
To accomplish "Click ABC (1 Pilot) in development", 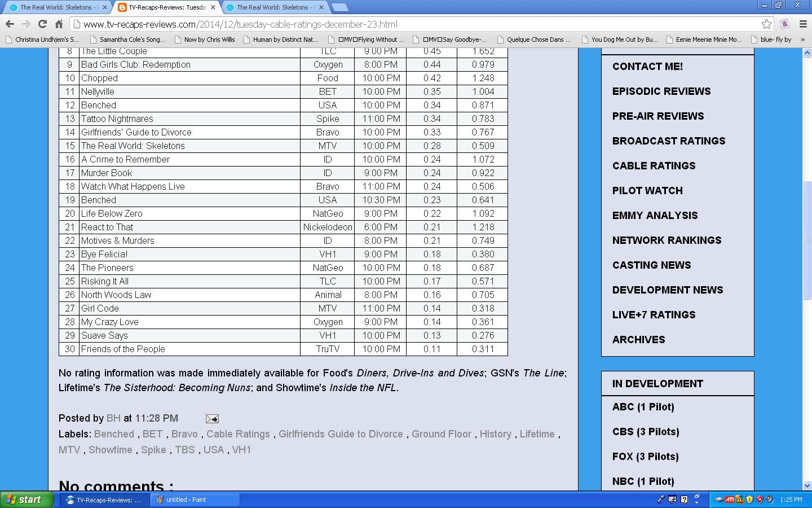I will 643,407.
